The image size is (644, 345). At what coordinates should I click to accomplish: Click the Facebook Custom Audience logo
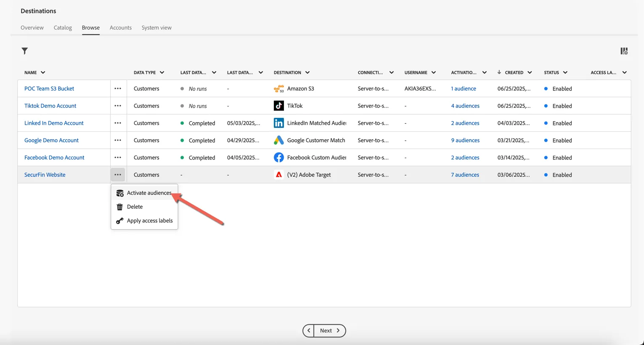click(279, 158)
